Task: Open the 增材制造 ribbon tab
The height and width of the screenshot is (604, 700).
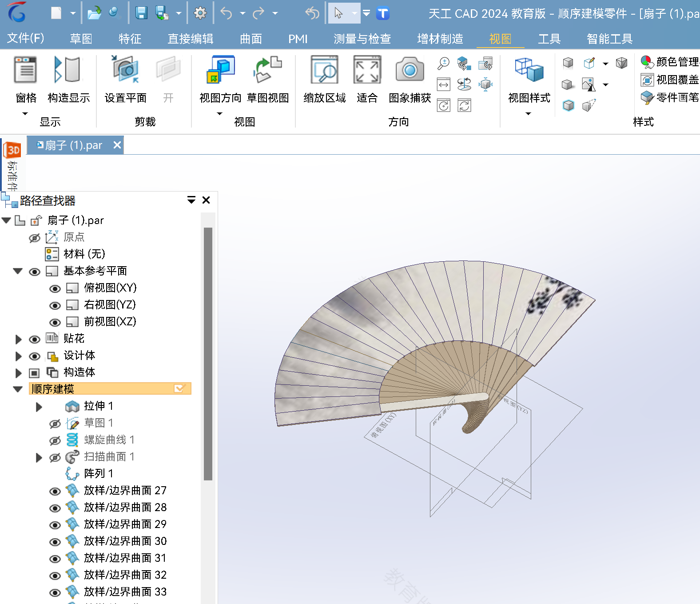Action: coord(440,39)
